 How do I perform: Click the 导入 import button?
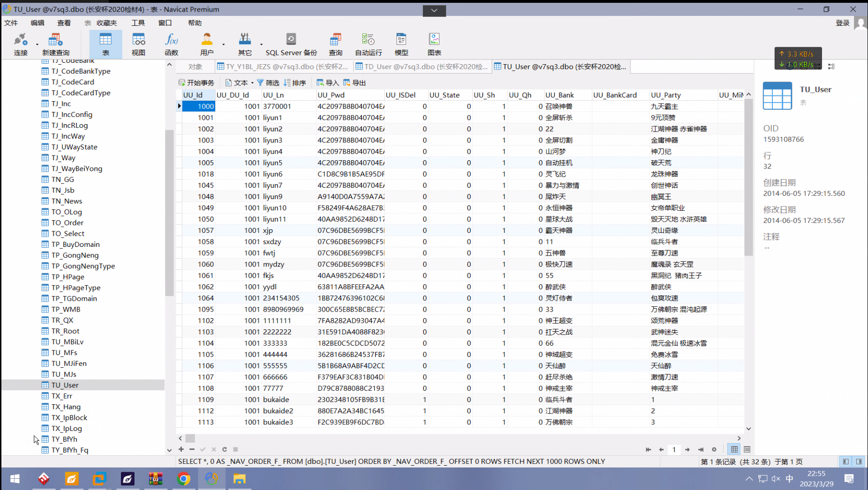click(328, 83)
